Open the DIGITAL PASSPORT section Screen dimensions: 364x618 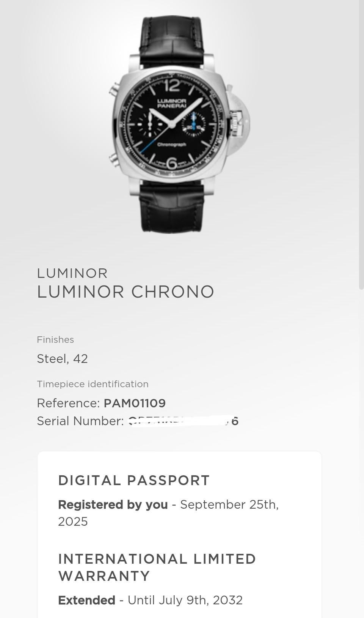pos(134,481)
